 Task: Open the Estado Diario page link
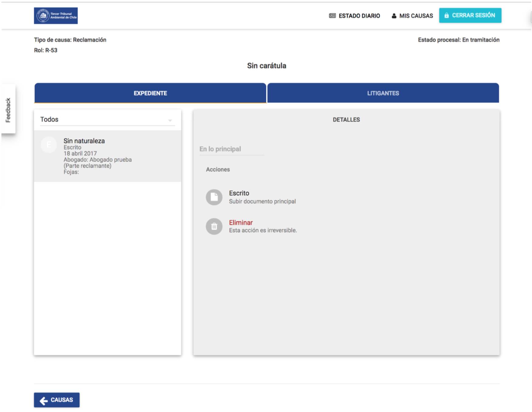[359, 16]
